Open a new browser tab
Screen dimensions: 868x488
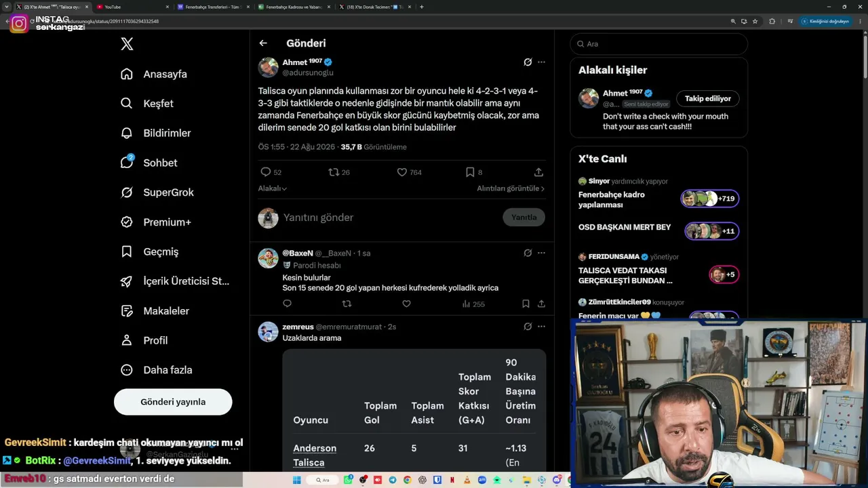422,7
